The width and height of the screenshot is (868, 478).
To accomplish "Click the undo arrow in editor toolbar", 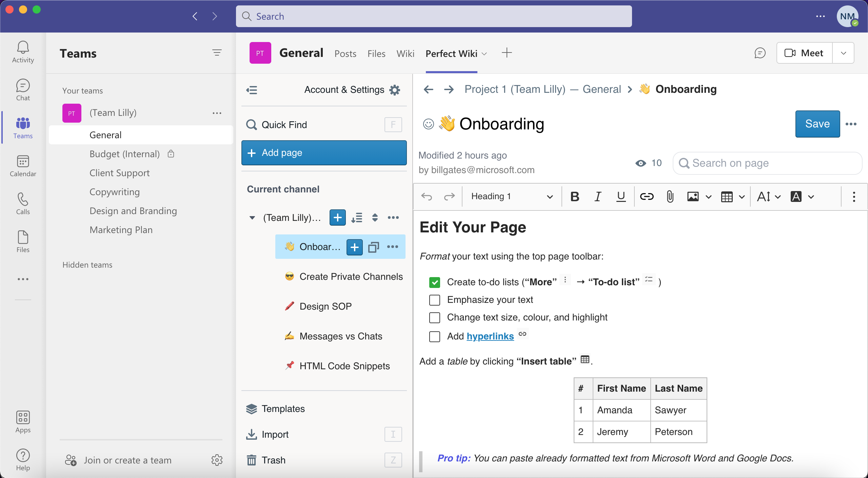I will coord(427,196).
